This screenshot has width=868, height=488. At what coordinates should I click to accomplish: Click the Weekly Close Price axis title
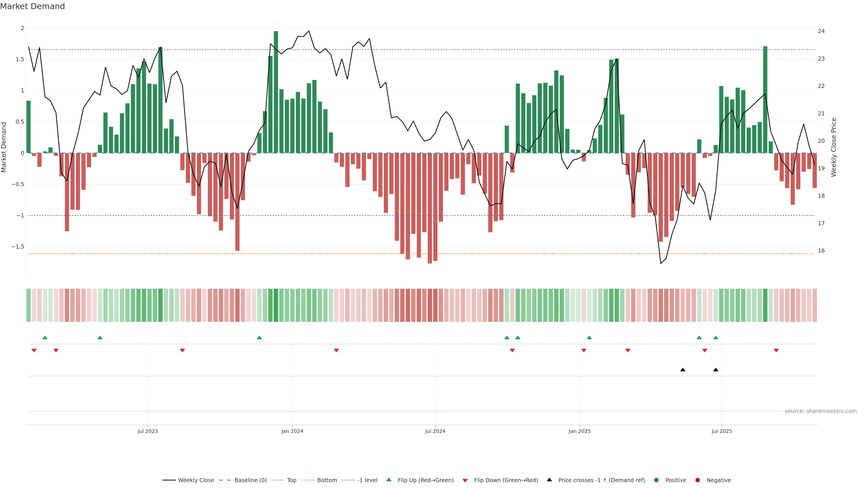click(x=834, y=147)
